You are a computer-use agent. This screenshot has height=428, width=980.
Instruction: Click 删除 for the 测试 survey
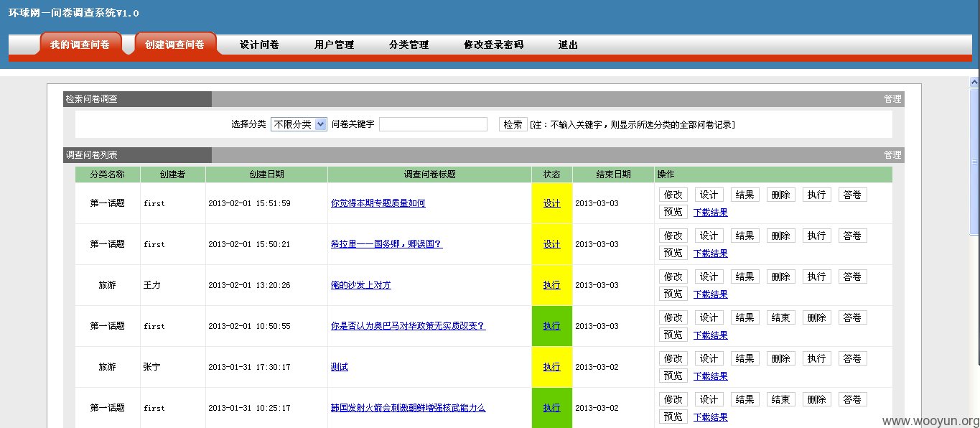pyautogui.click(x=780, y=358)
